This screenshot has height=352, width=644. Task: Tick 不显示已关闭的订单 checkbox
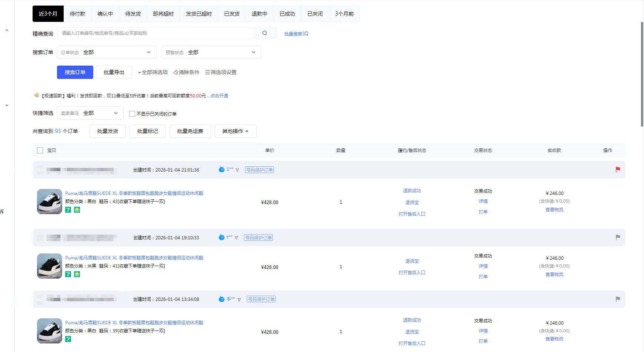(132, 114)
